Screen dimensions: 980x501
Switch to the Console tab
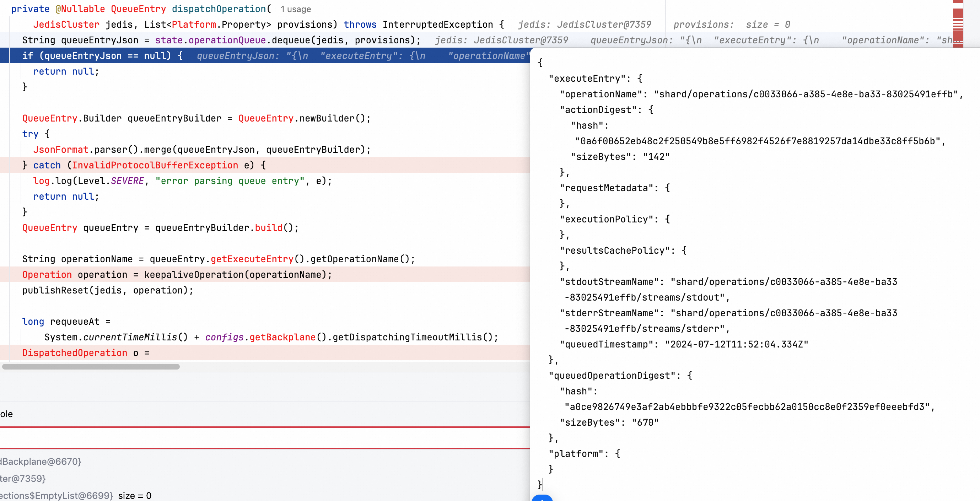6,414
